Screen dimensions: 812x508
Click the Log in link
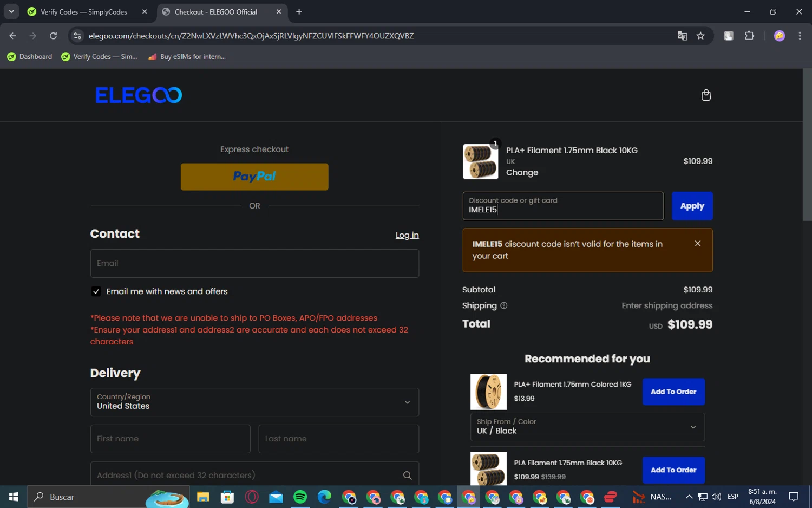[407, 235]
